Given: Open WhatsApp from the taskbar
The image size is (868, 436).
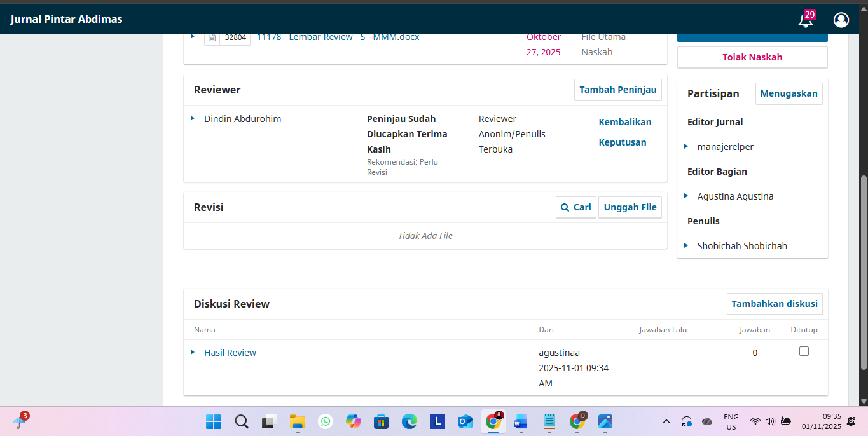Looking at the screenshot, I should 326,421.
